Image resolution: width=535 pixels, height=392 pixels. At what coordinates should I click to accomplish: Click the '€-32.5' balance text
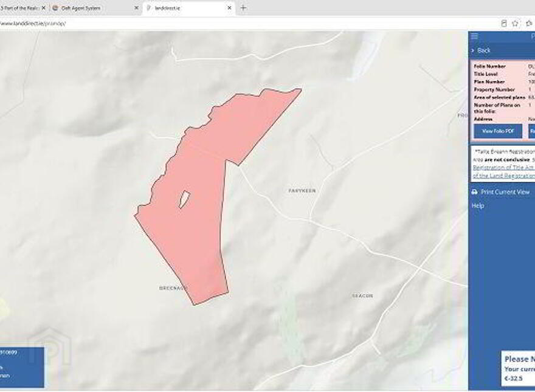514,379
